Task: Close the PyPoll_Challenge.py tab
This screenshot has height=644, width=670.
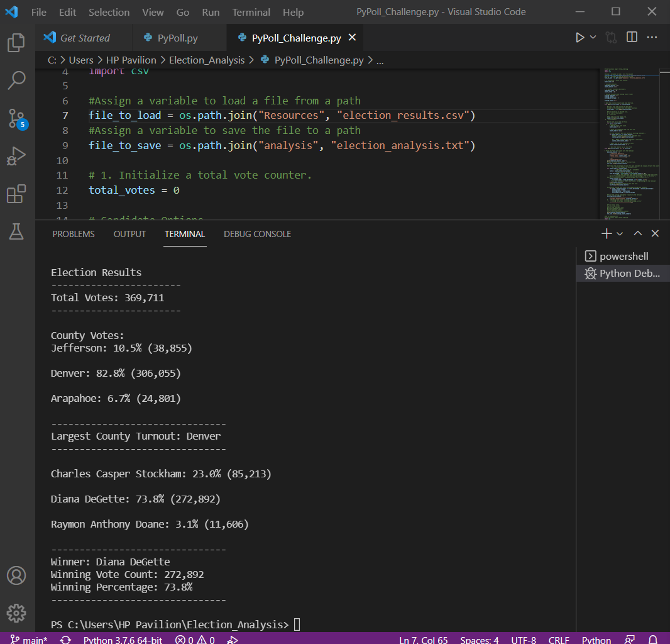Action: pos(352,38)
